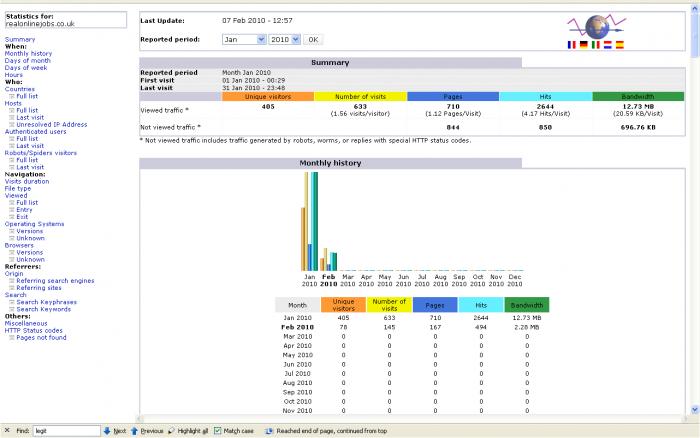
Task: Click the AWStats globe logo
Action: pyautogui.click(x=596, y=27)
